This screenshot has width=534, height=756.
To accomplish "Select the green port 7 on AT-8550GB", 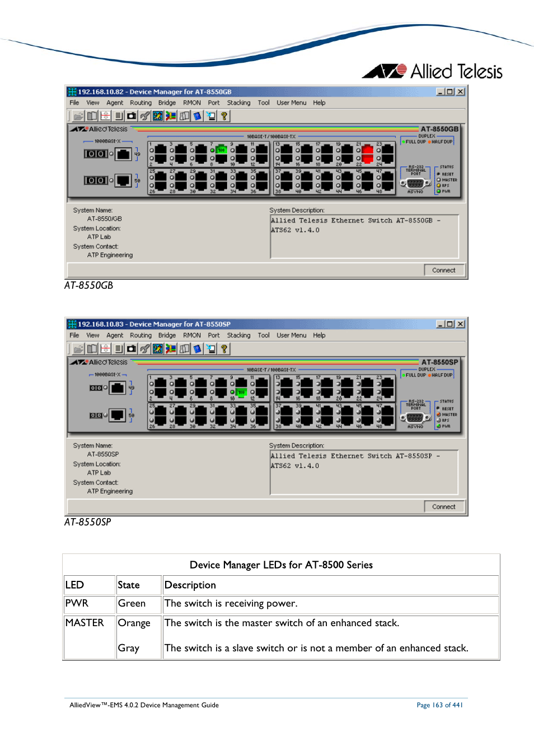I will pyautogui.click(x=221, y=150).
